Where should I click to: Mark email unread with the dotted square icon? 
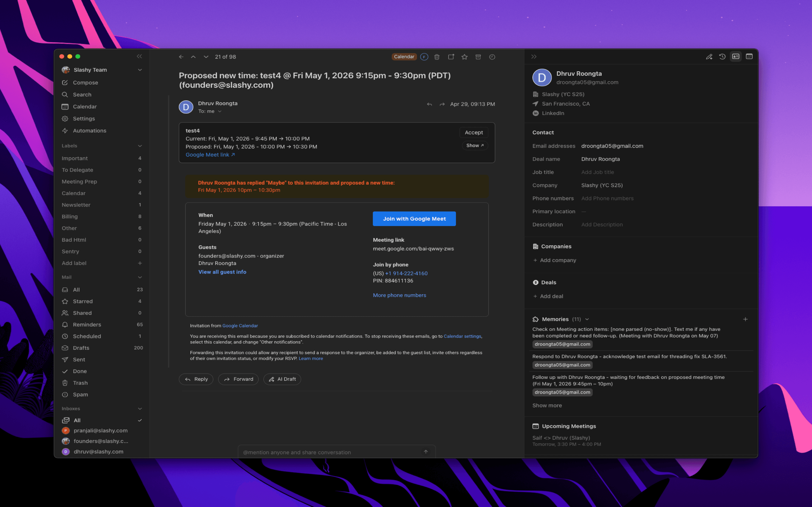[x=451, y=57]
